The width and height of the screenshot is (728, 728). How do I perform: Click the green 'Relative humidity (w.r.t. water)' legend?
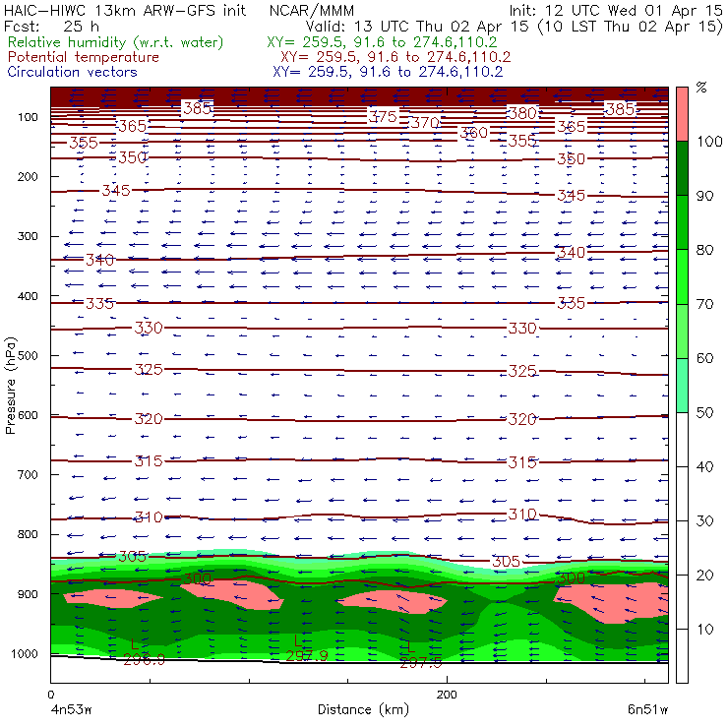click(x=116, y=42)
